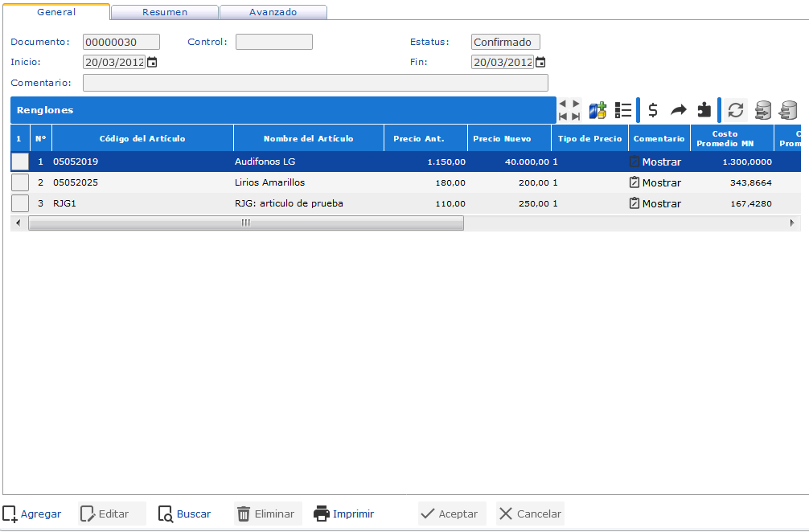
Task: Check the box for row 1 Audifonos LG
Action: (20, 162)
